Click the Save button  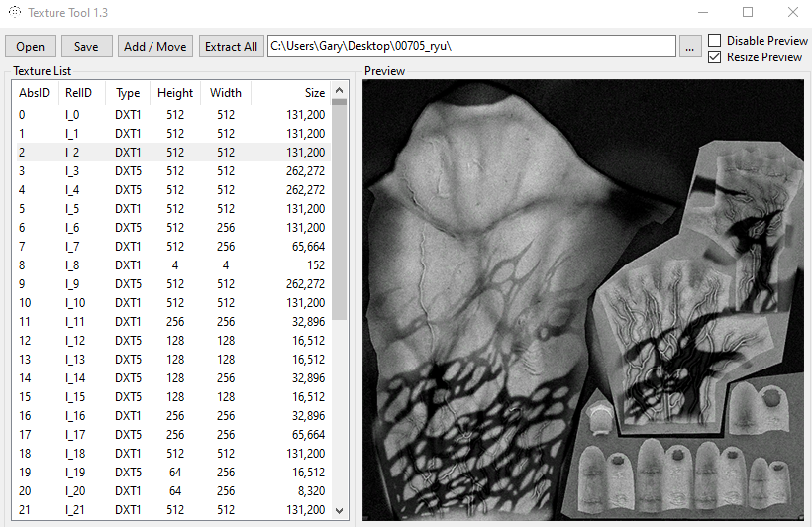click(x=86, y=47)
